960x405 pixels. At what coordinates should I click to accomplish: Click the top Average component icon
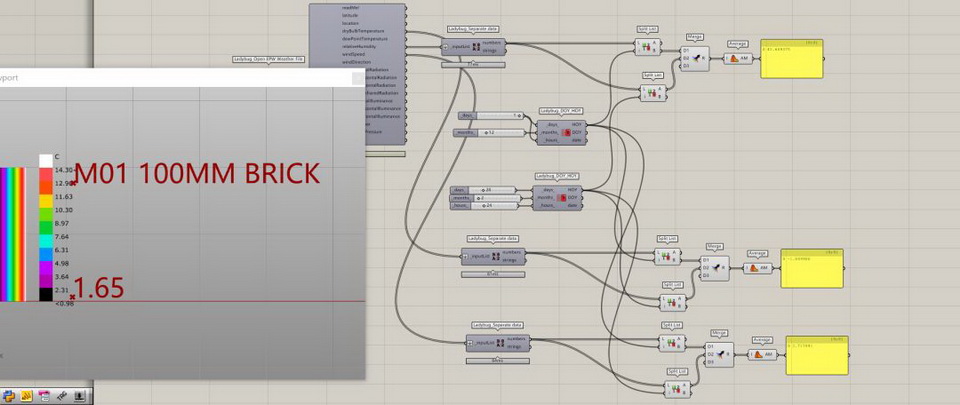[x=735, y=58]
